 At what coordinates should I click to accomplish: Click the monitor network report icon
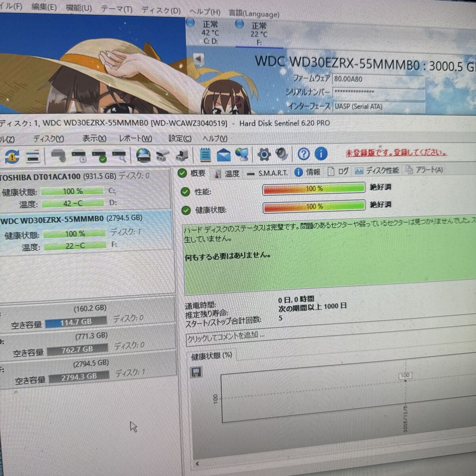click(242, 154)
